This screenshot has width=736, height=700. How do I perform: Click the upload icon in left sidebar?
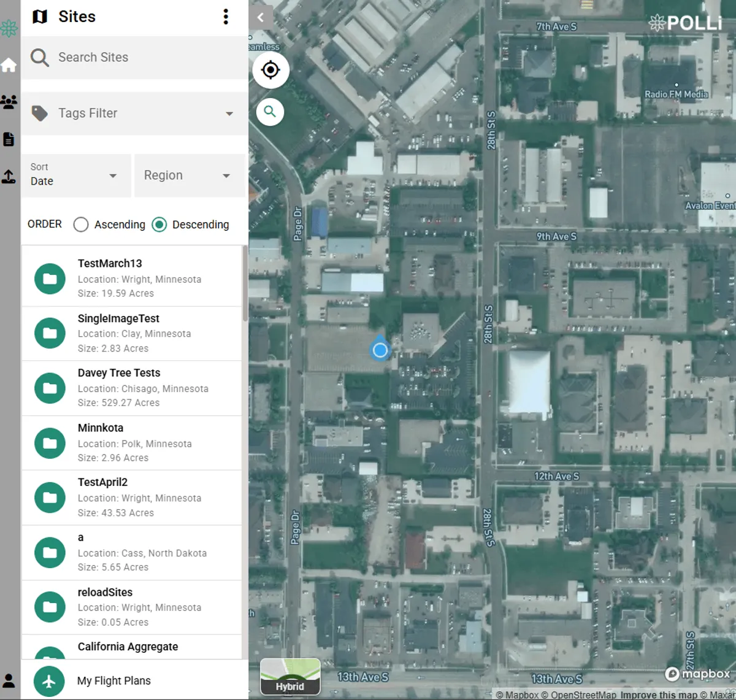9,177
